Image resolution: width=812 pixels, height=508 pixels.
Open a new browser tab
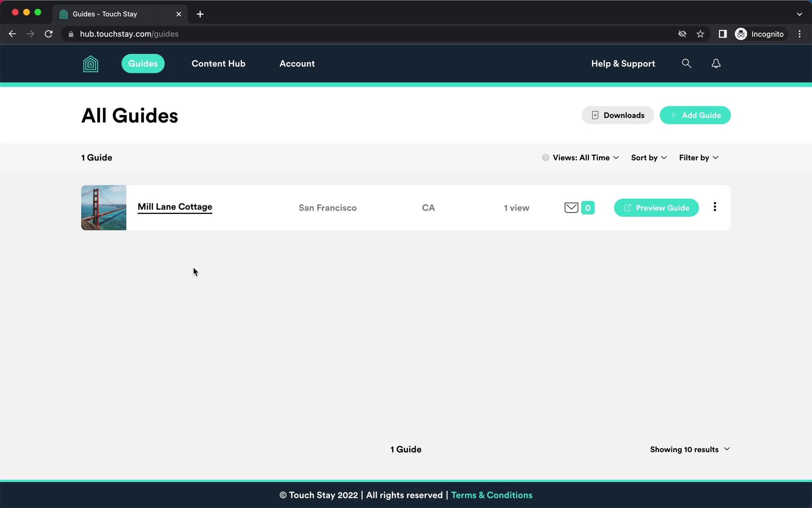coord(200,14)
